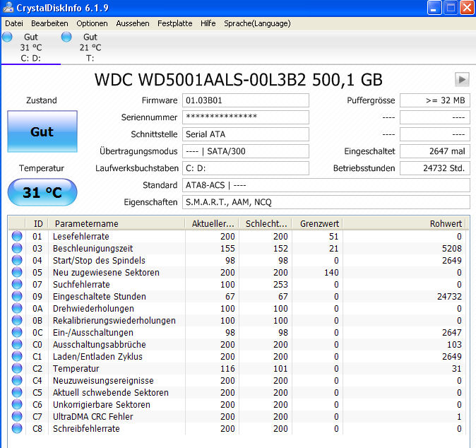Click the Grenzwert column header
This screenshot has width=476, height=448.
[318, 224]
